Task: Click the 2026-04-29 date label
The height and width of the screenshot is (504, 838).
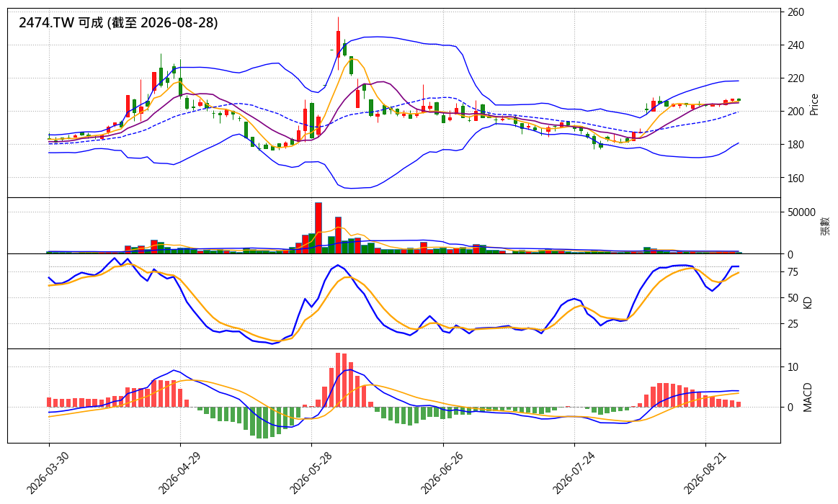Action: coord(179,473)
